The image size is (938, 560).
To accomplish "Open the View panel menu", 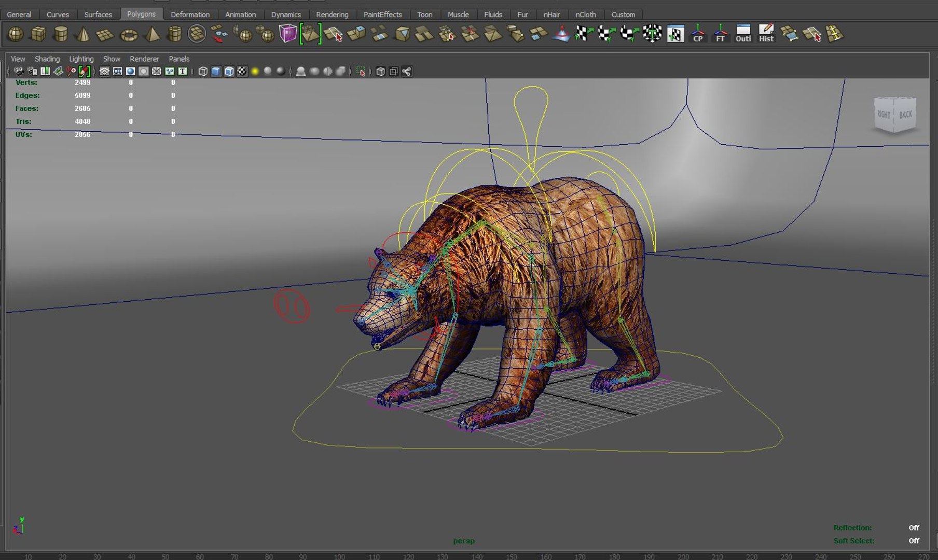I will tap(18, 59).
